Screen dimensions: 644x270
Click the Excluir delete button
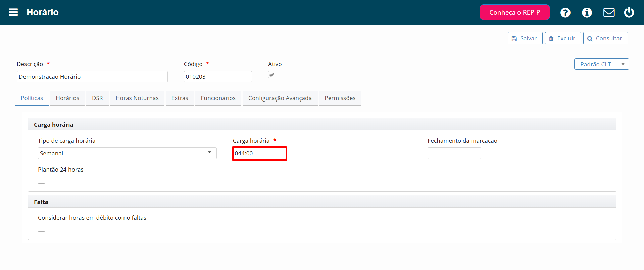[563, 38]
